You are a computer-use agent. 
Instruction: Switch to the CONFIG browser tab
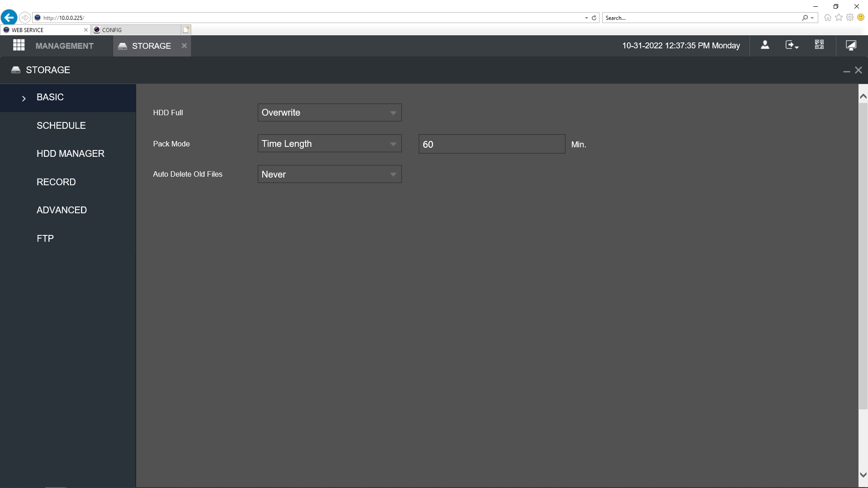136,30
